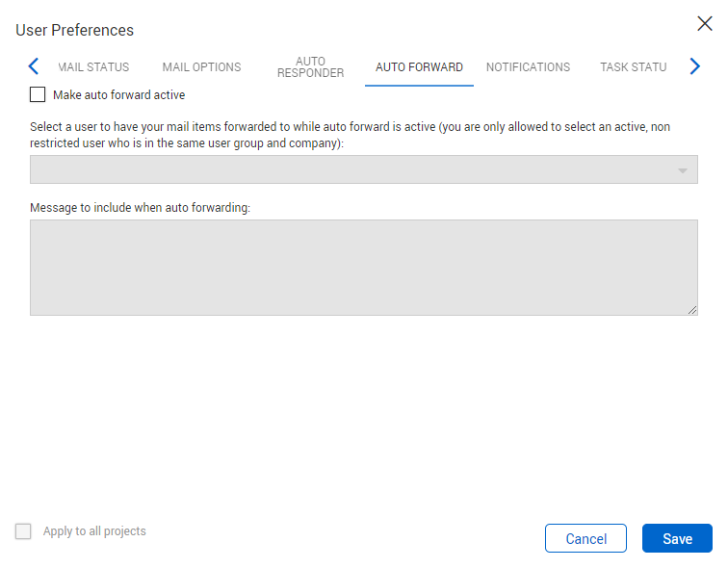728x568 pixels.
Task: Show the Notifications tab
Action: 528,67
